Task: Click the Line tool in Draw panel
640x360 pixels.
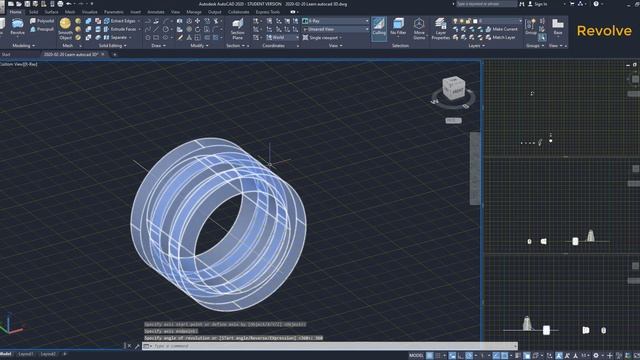Action: (x=156, y=29)
